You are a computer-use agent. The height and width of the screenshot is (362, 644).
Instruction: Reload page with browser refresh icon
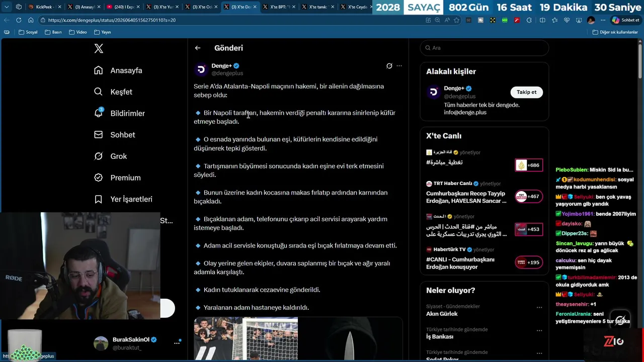(x=19, y=20)
